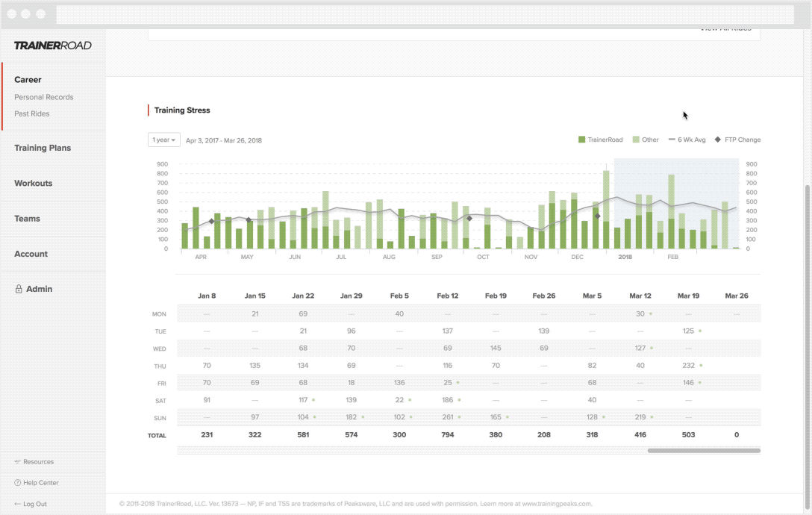812x515 pixels.
Task: Click the TrainerRoad logo
Action: coord(53,46)
